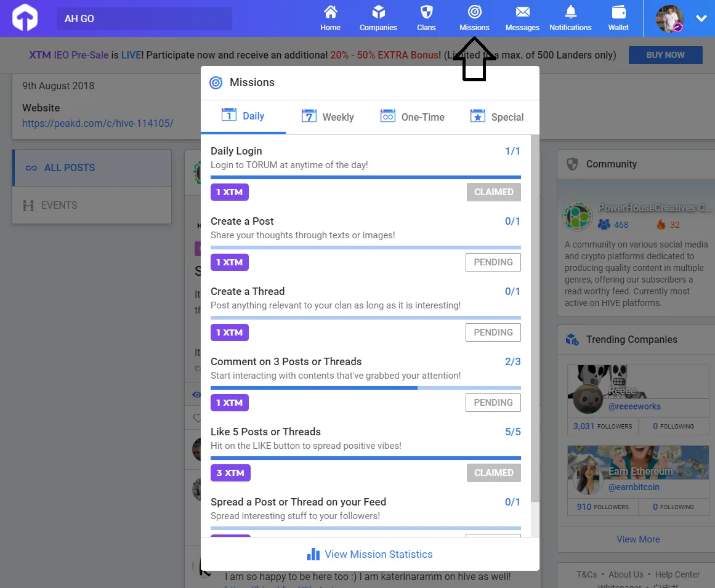Screen dimensions: 715x588
Task: Click the members count icon 468
Action: click(x=604, y=224)
